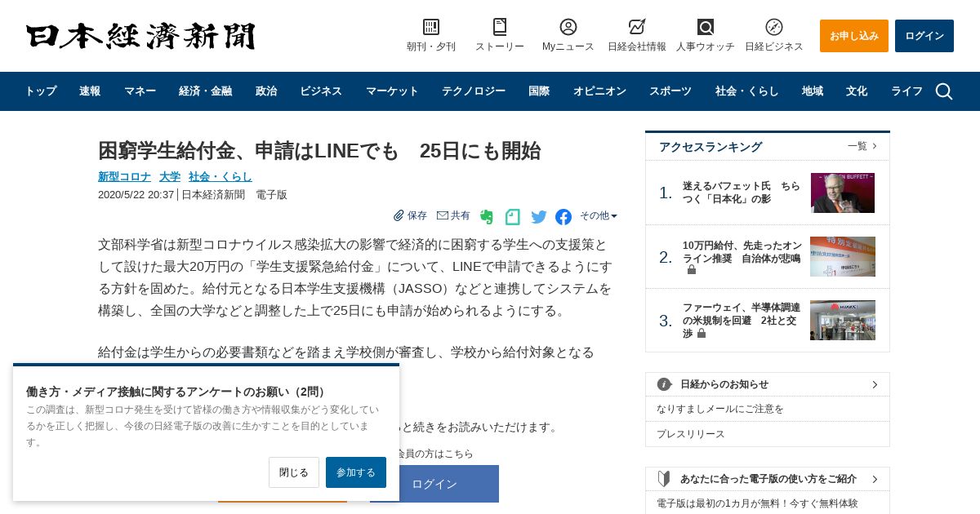Open the マーケット navigation tab
The height and width of the screenshot is (514, 980).
tap(392, 91)
